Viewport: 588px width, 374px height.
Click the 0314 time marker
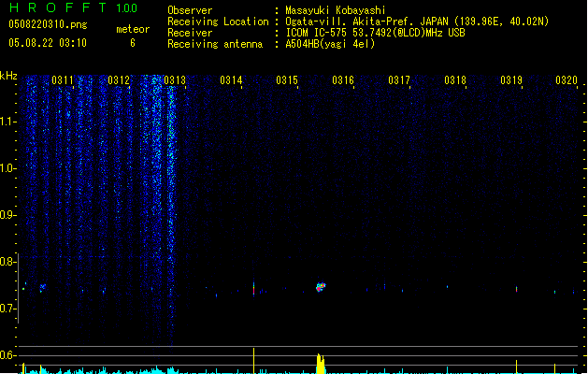231,80
